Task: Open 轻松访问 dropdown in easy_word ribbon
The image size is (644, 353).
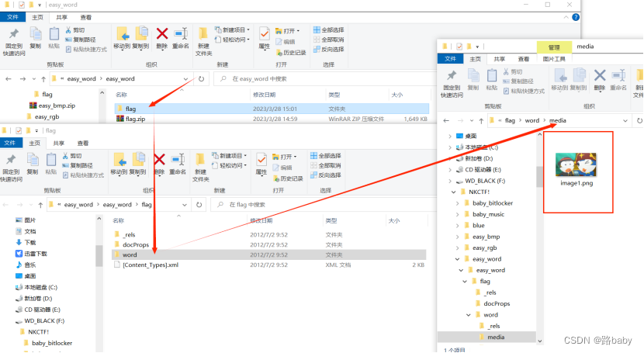Action: 232,40
